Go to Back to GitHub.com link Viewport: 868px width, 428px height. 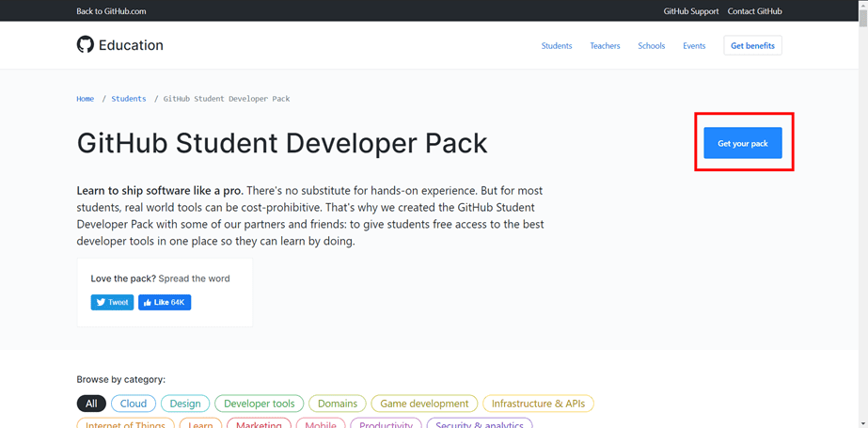click(111, 11)
